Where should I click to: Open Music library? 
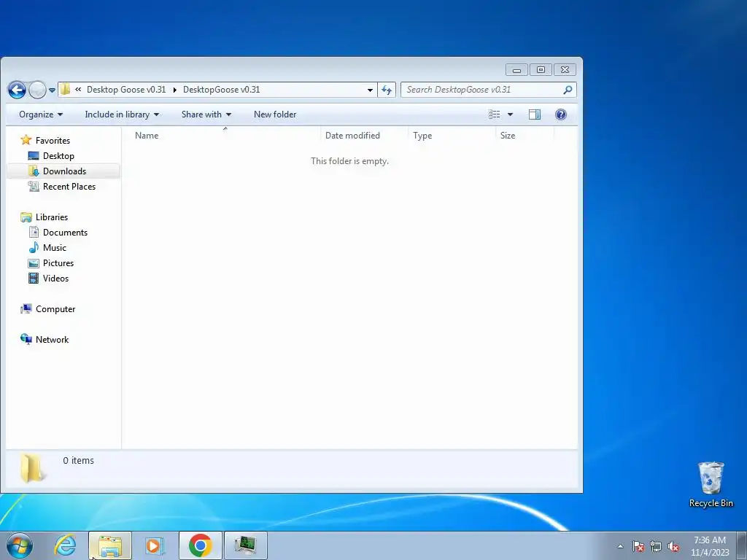tap(54, 248)
